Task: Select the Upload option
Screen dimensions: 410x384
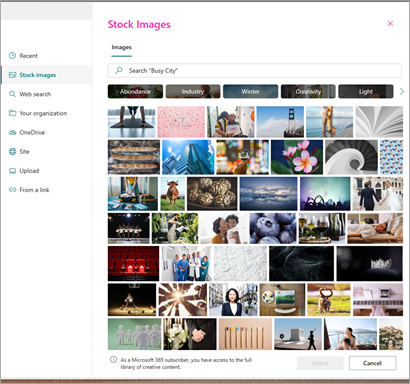Action: click(46, 171)
